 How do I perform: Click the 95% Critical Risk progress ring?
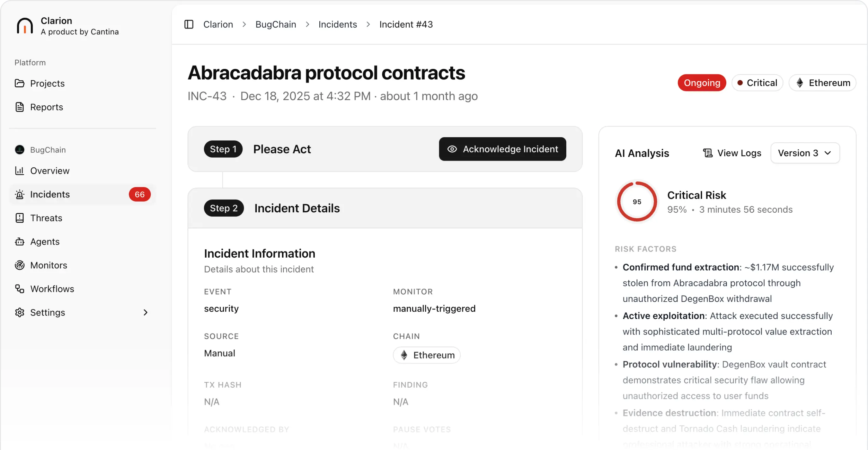(x=636, y=201)
